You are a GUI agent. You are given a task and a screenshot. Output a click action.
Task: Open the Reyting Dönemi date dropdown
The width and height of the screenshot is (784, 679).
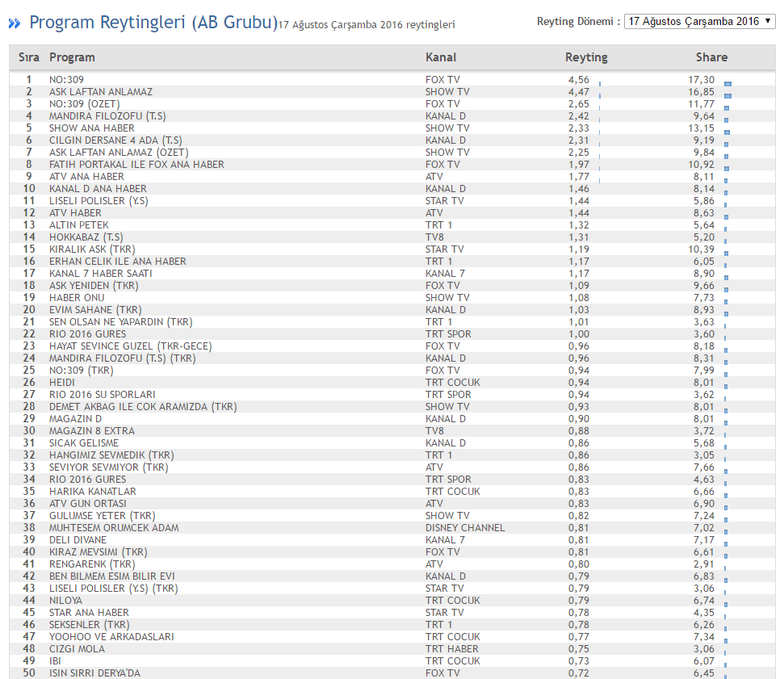(699, 22)
